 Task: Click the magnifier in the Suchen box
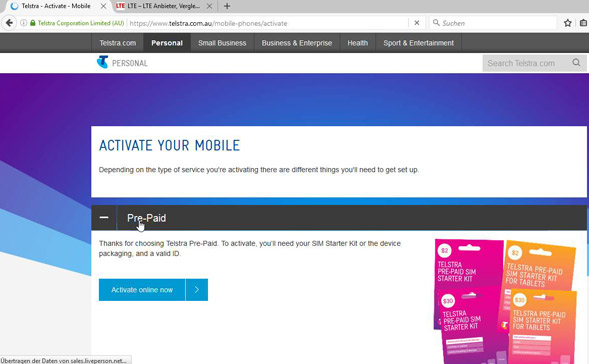tap(436, 23)
